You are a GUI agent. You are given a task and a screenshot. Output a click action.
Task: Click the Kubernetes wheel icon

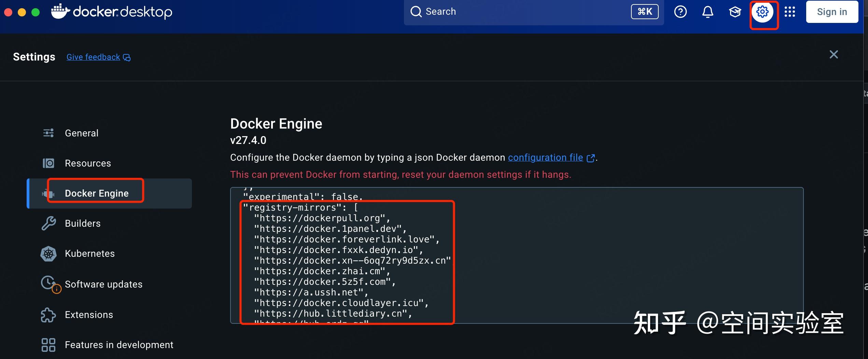point(48,254)
